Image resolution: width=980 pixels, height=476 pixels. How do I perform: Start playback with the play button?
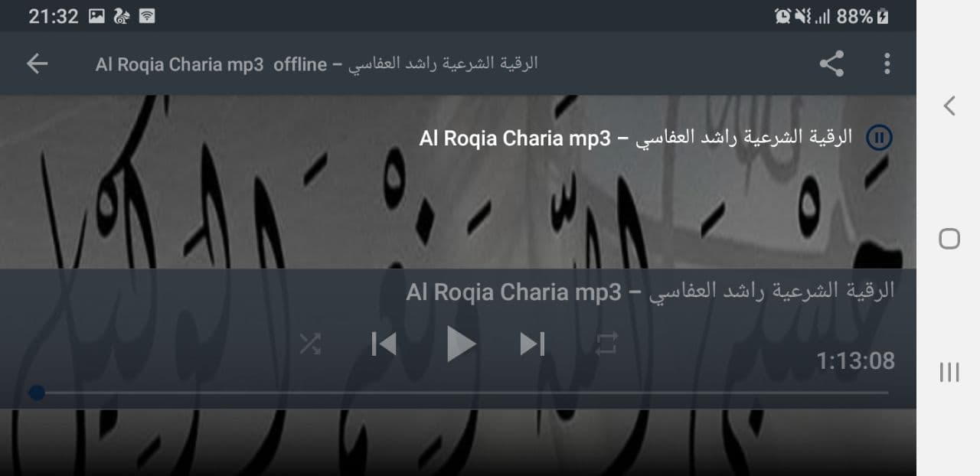click(x=461, y=344)
